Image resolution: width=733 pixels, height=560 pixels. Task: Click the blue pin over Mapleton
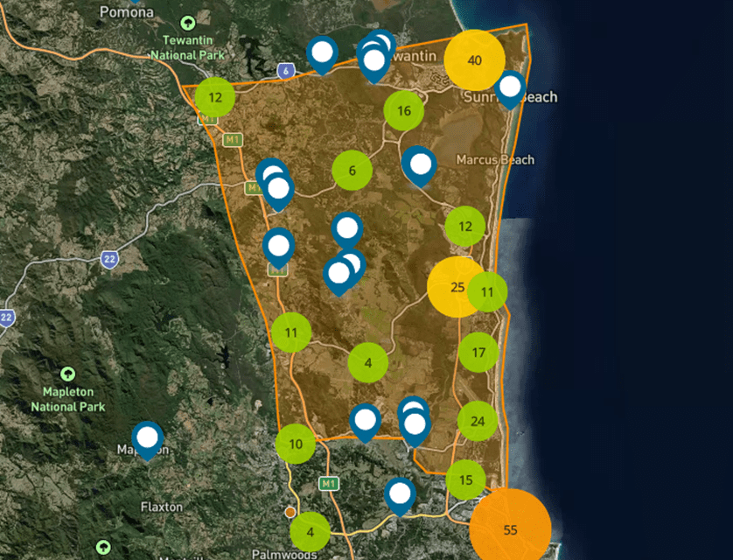click(148, 437)
